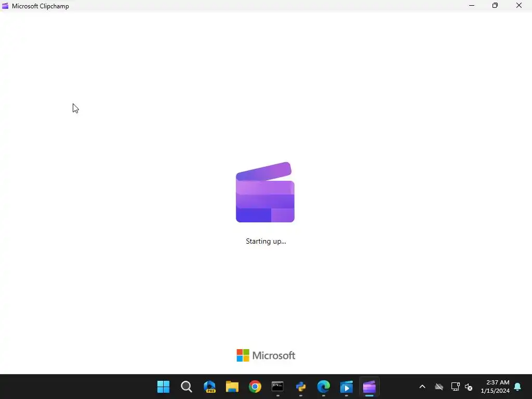Open Google Chrome from taskbar

(255, 387)
